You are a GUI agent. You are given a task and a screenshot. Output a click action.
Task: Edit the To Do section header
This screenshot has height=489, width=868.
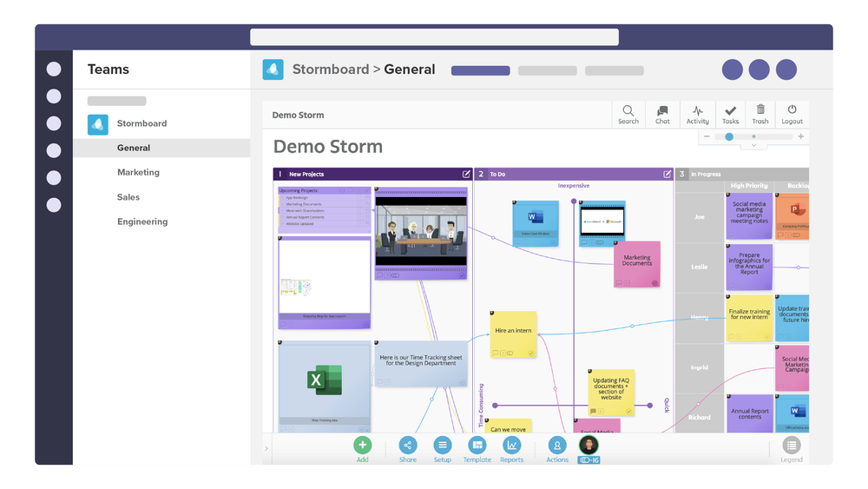coord(667,174)
